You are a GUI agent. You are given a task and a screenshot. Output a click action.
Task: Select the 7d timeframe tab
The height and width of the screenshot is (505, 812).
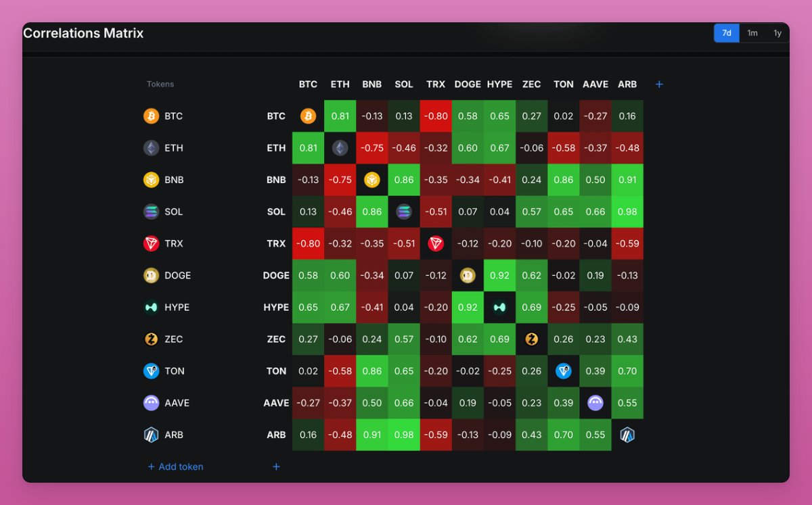(727, 33)
